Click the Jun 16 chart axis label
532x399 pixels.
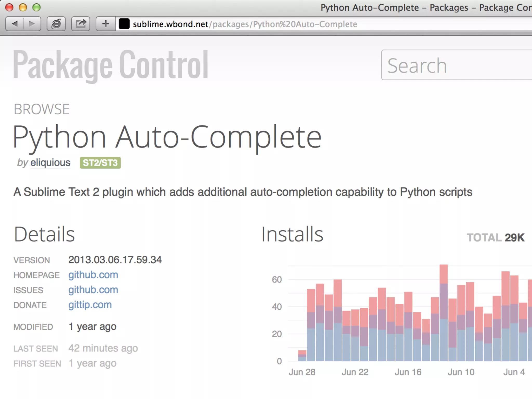(408, 372)
